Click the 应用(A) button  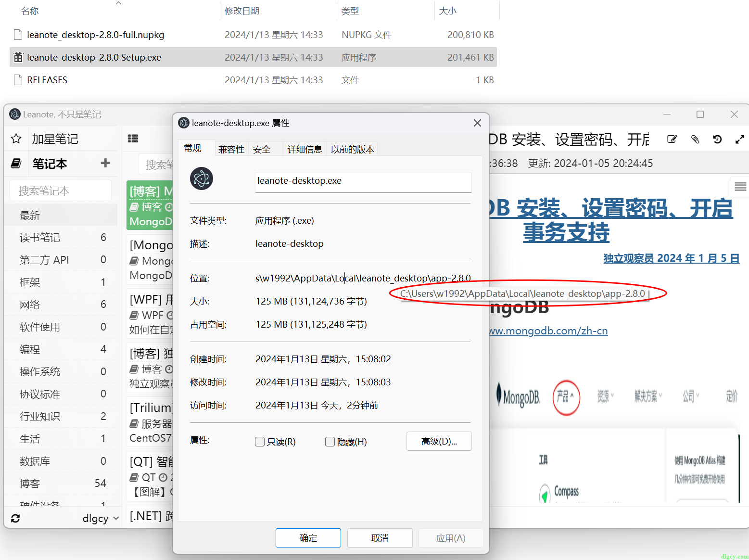[451, 538]
